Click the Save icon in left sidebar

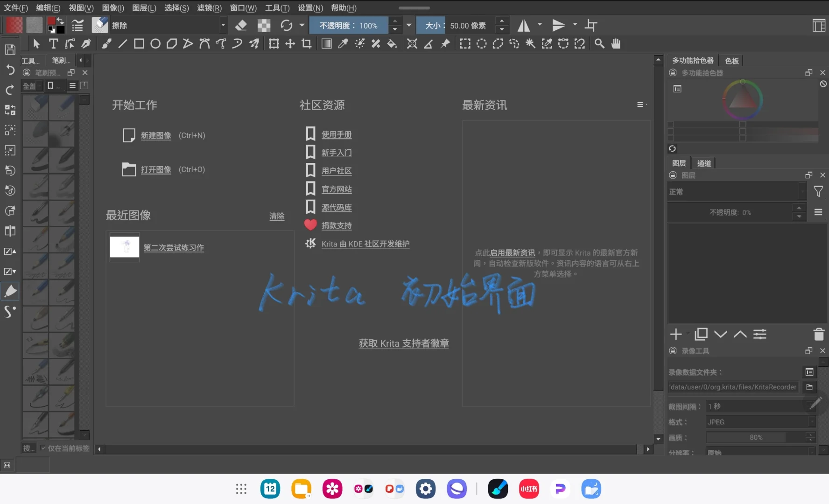[10, 50]
